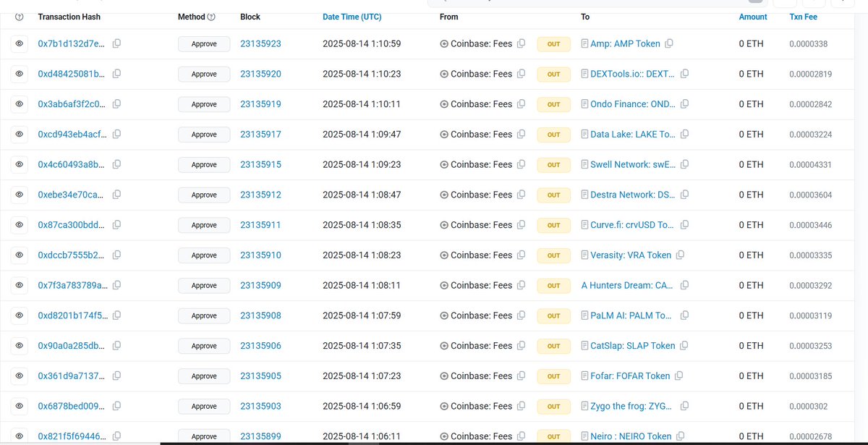Open transaction hash 0x361d9a7137
Image resolution: width=868 pixels, height=445 pixels.
pos(72,376)
